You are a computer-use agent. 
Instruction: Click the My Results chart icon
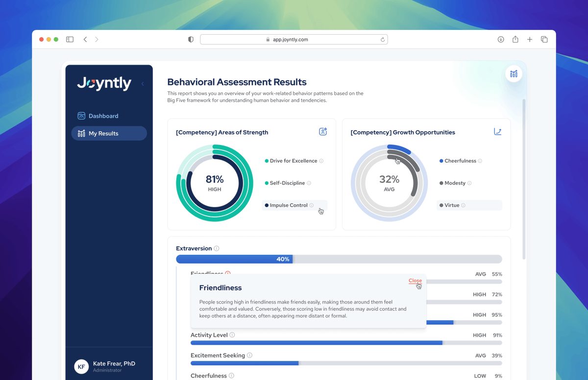[x=81, y=133]
